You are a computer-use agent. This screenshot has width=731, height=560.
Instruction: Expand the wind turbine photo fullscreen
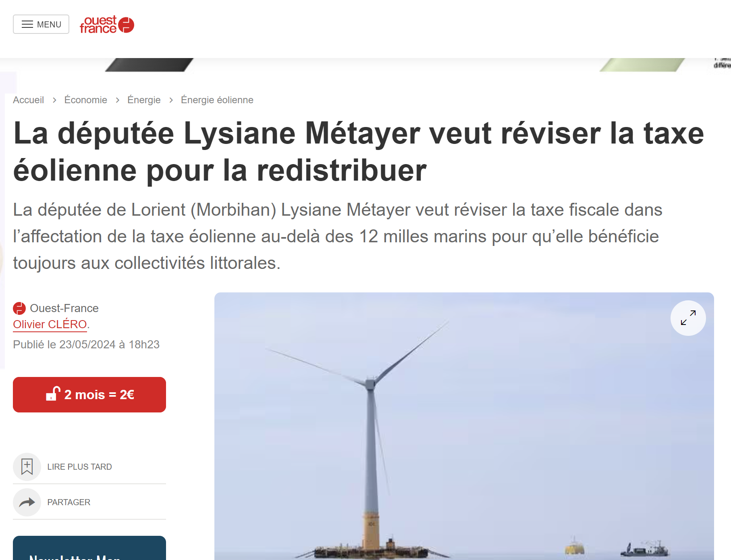tap(688, 318)
